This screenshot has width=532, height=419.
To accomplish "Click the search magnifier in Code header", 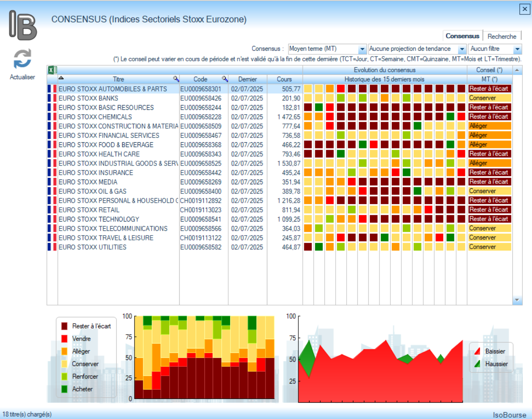I will coord(224,79).
